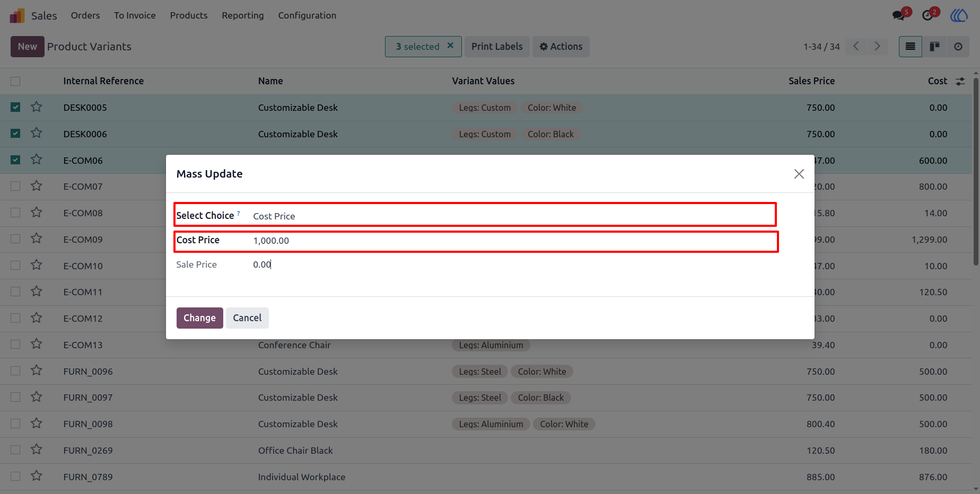The image size is (980, 494).
Task: Open the Configuration menu
Action: 307,15
